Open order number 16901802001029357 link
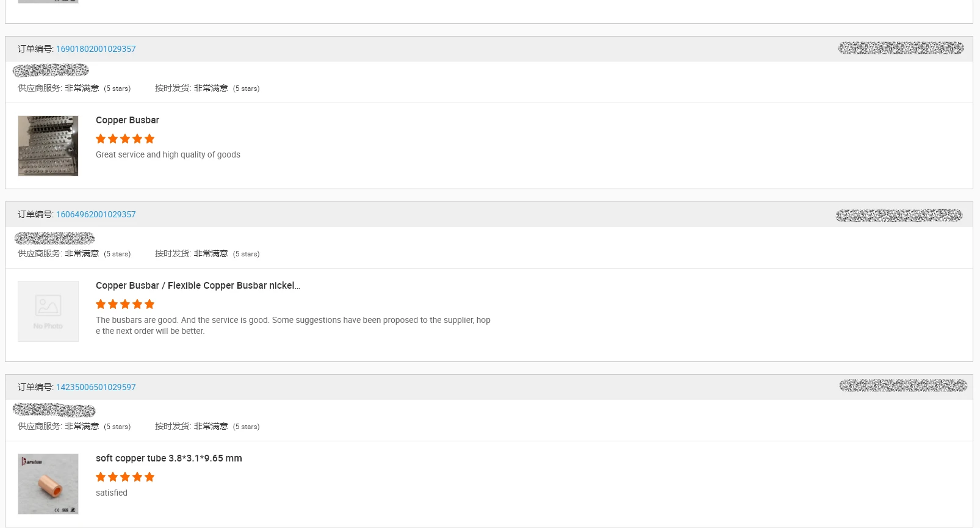980x528 pixels. click(96, 49)
